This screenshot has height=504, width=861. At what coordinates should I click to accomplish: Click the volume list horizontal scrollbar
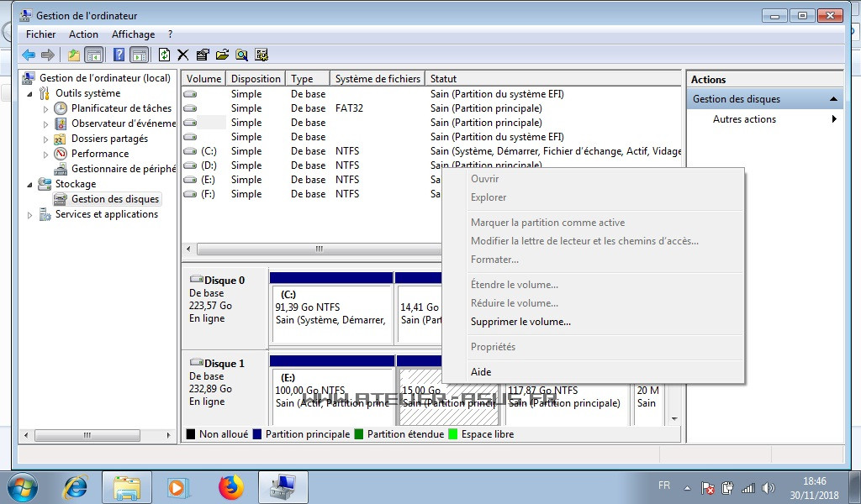(x=319, y=249)
